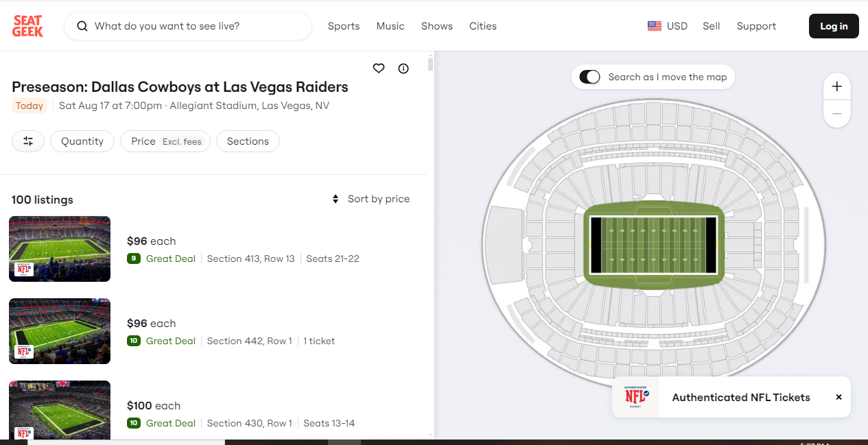Expand the Sections filter
This screenshot has width=868, height=445.
pyautogui.click(x=248, y=141)
